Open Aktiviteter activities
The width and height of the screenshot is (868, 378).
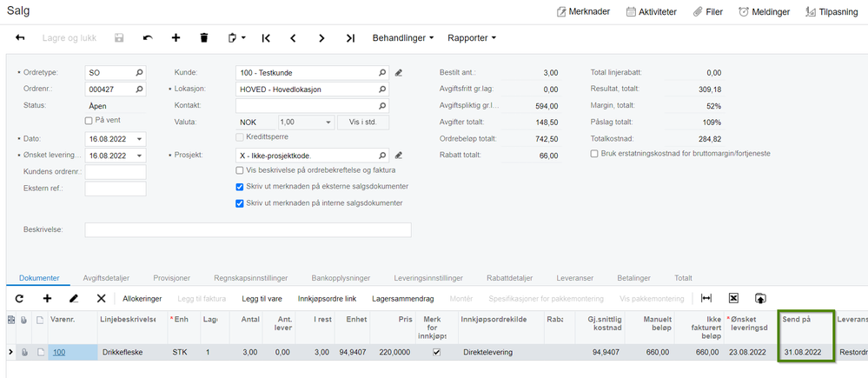651,11
